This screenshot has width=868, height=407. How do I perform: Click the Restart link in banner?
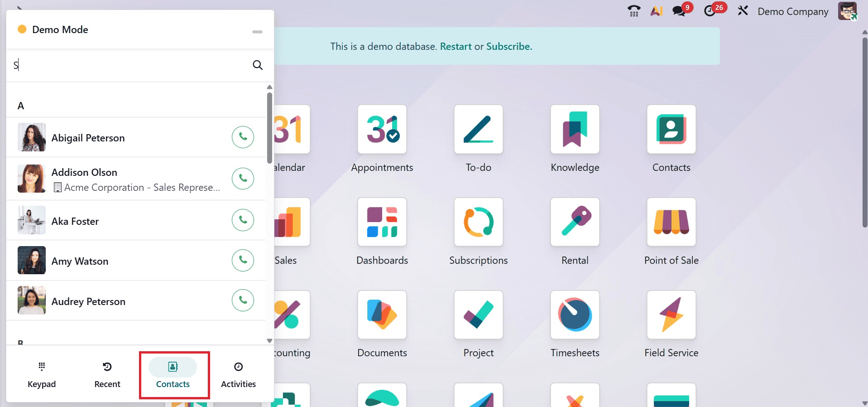(x=456, y=46)
